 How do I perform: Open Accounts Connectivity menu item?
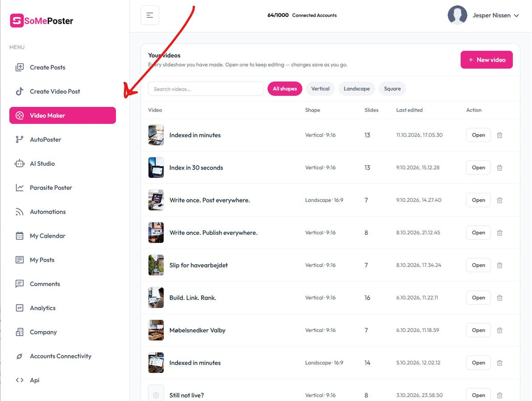point(62,356)
